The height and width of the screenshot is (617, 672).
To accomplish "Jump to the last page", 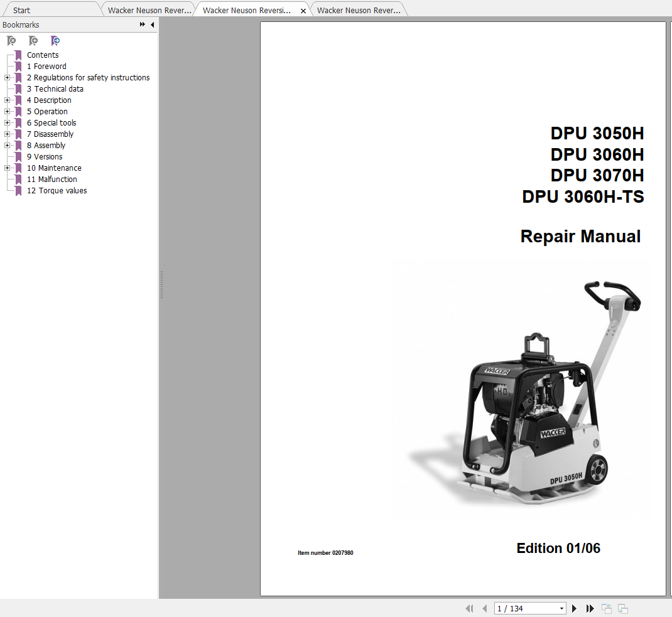I will coord(590,608).
